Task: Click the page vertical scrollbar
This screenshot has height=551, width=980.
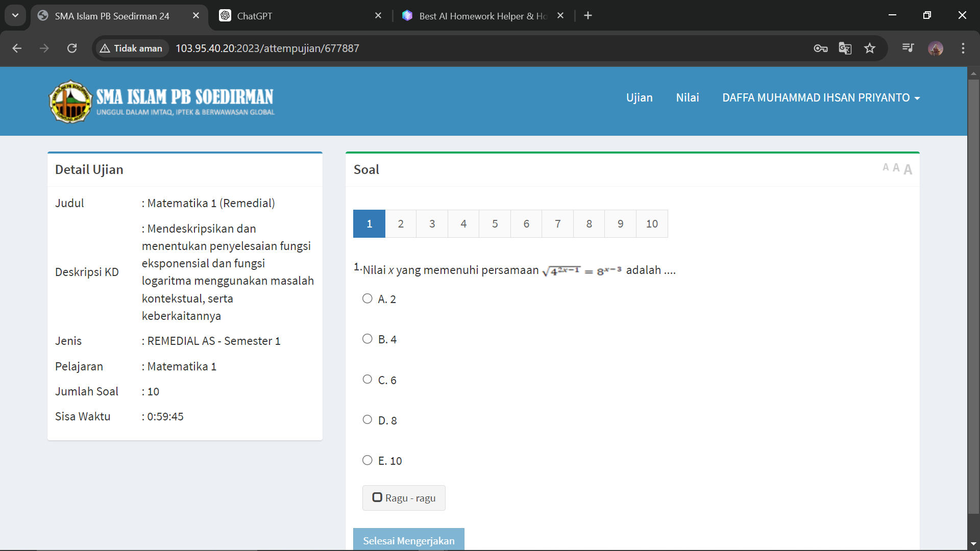Action: tap(973, 296)
